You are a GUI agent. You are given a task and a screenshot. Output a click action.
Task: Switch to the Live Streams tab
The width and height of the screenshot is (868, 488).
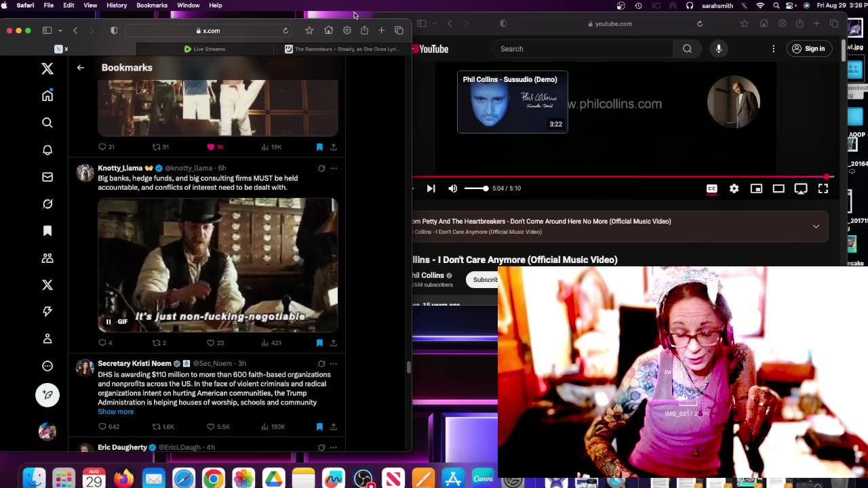click(x=205, y=49)
